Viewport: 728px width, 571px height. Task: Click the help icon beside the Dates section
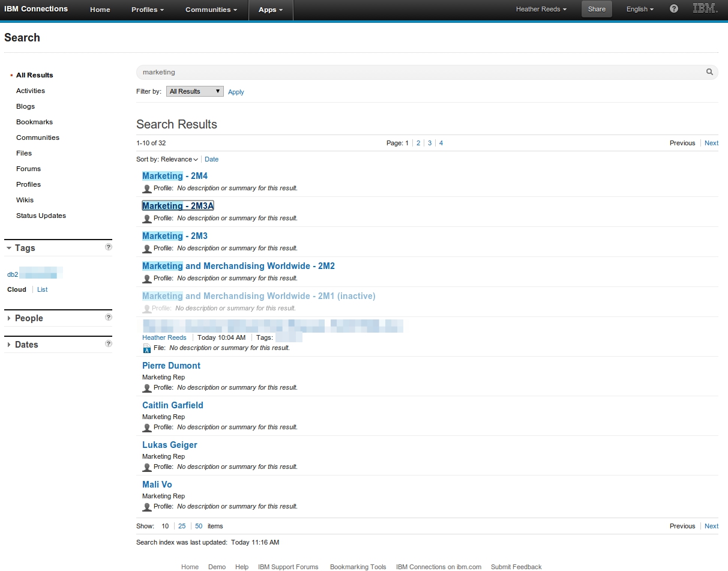click(108, 343)
